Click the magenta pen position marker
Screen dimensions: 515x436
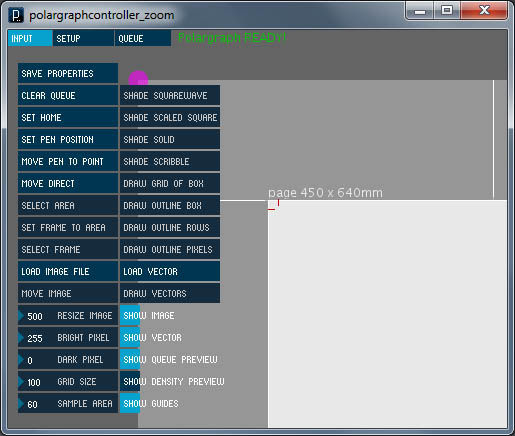click(138, 80)
